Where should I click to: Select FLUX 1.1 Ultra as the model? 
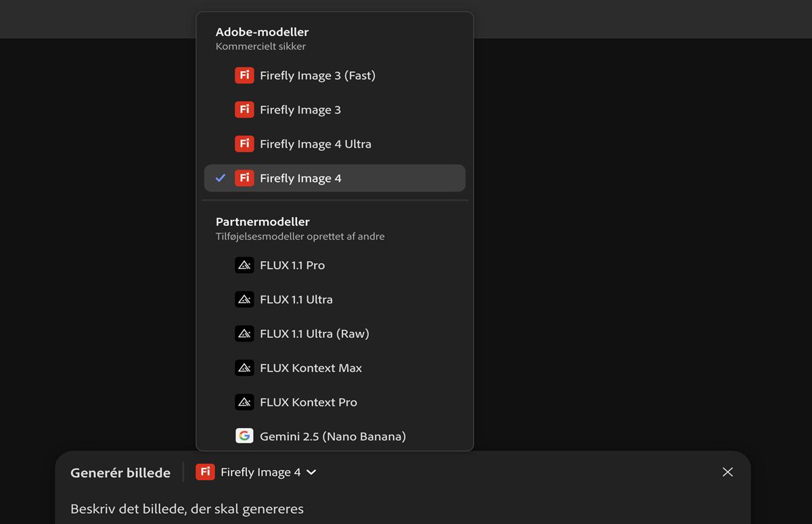coord(296,299)
